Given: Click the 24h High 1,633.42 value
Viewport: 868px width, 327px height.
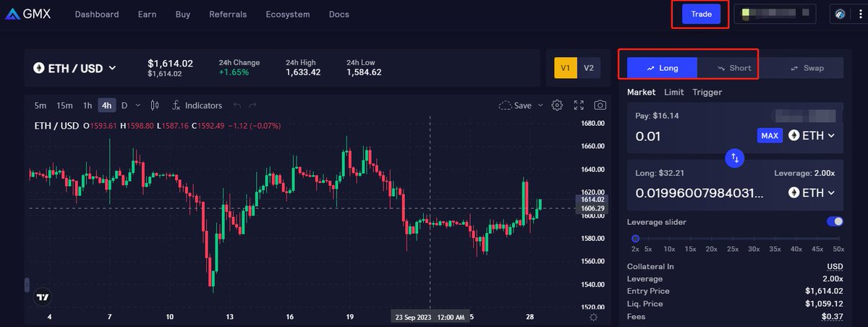Looking at the screenshot, I should [x=303, y=73].
